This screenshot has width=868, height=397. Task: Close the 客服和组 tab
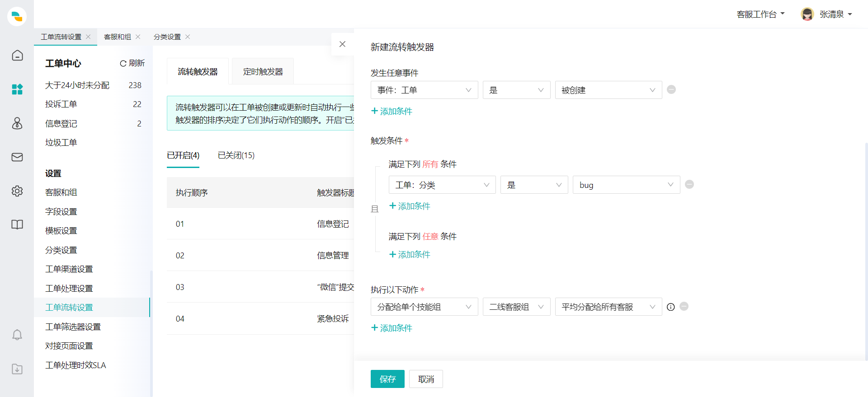pos(138,37)
